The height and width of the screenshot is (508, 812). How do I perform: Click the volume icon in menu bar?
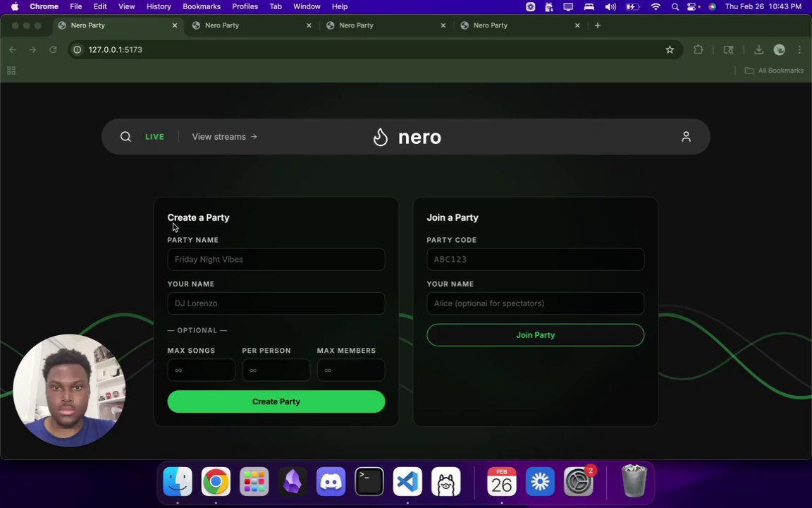pyautogui.click(x=610, y=7)
